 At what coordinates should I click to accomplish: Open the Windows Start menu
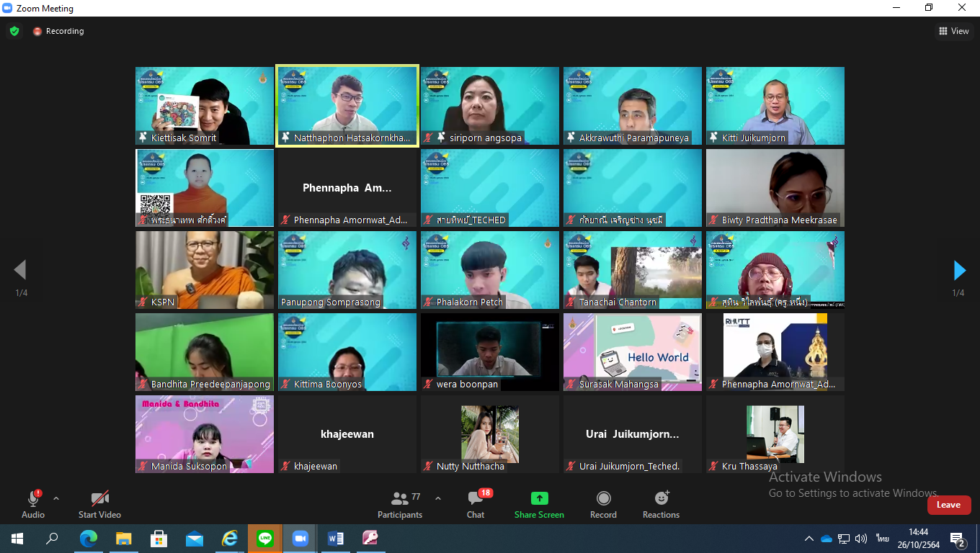click(x=17, y=539)
